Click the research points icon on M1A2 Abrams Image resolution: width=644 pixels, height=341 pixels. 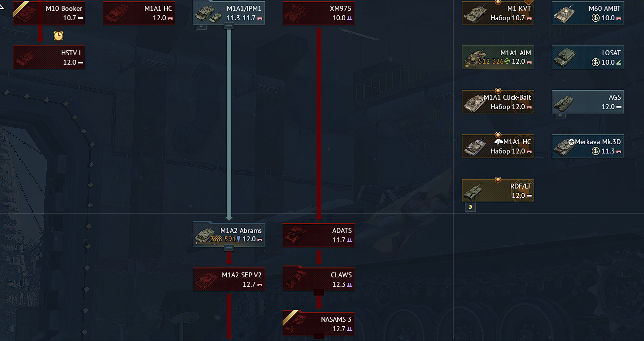(239, 239)
